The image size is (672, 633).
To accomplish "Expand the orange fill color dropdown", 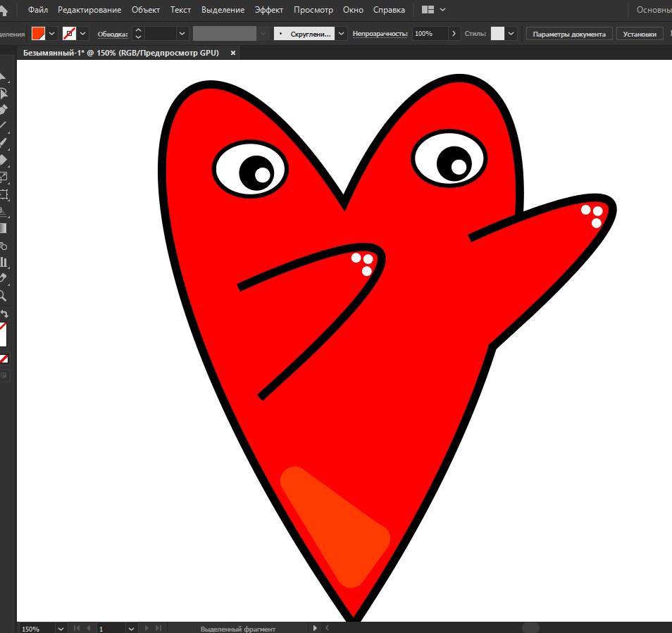I will [x=51, y=33].
